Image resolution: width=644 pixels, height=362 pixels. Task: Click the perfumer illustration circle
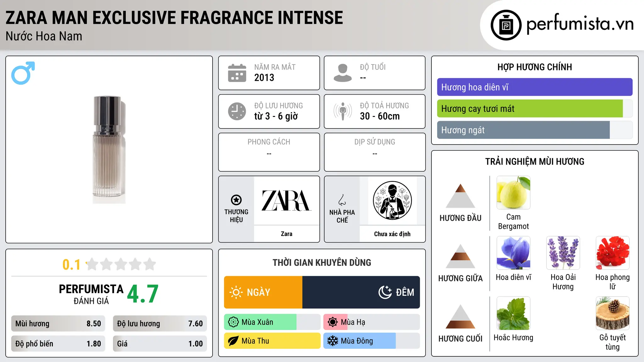(x=392, y=200)
